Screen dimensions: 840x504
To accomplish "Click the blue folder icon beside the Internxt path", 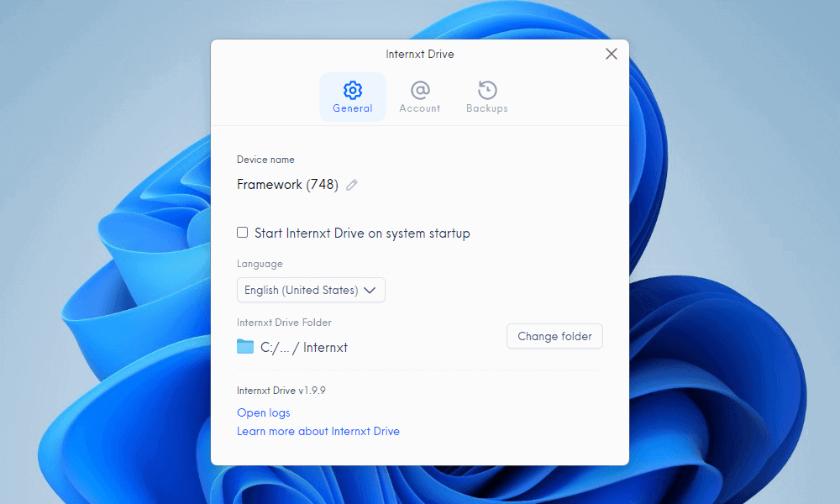I will tap(244, 346).
